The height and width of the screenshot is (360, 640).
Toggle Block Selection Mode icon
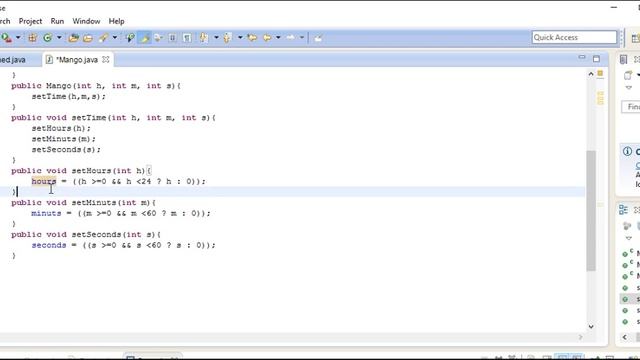click(x=173, y=38)
